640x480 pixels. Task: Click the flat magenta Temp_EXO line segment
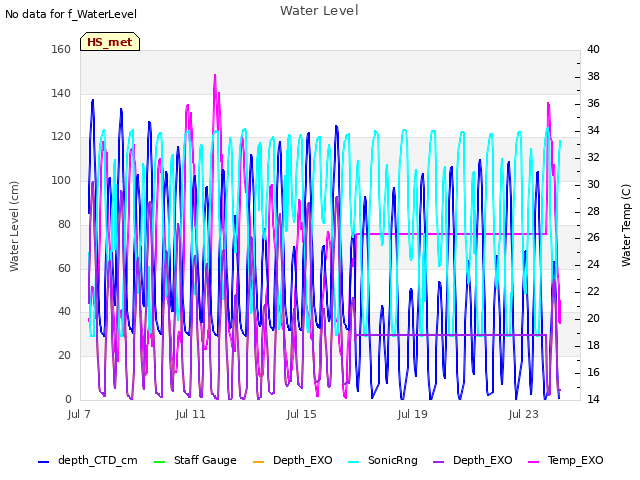click(x=451, y=234)
